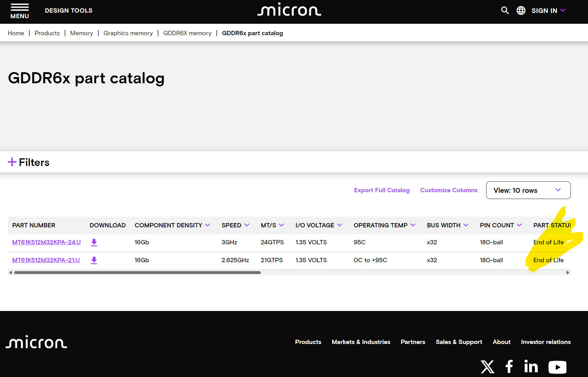Click the 3GHz speed cell
The image size is (588, 377).
point(229,242)
